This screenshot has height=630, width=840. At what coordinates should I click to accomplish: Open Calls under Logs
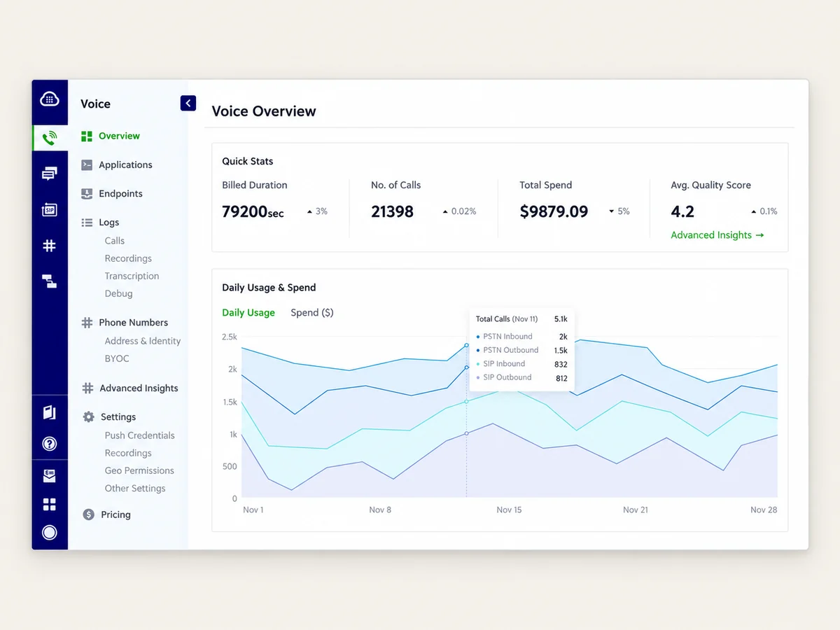click(115, 240)
